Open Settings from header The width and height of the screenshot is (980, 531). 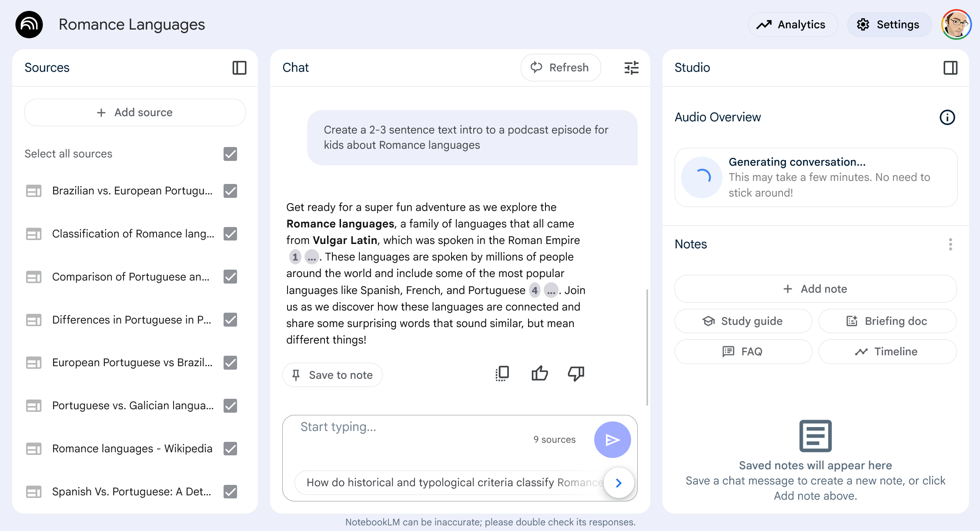[x=889, y=25]
